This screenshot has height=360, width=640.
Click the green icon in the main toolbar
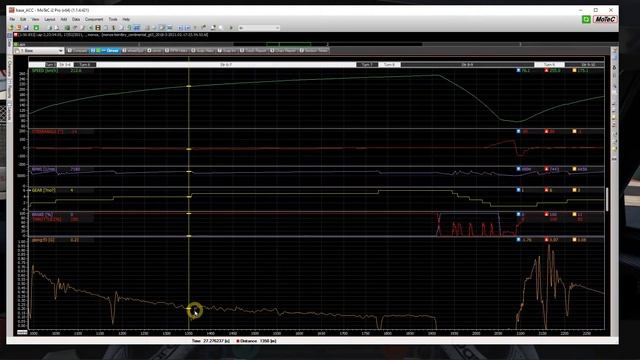[36, 28]
